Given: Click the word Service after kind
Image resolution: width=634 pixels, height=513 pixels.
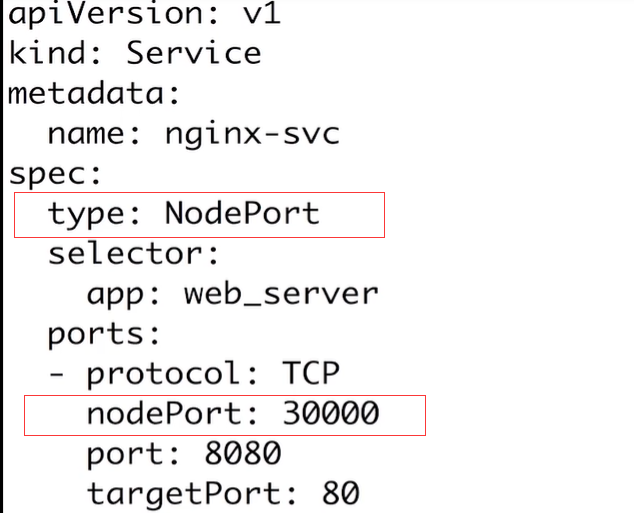Looking at the screenshot, I should pos(194,53).
